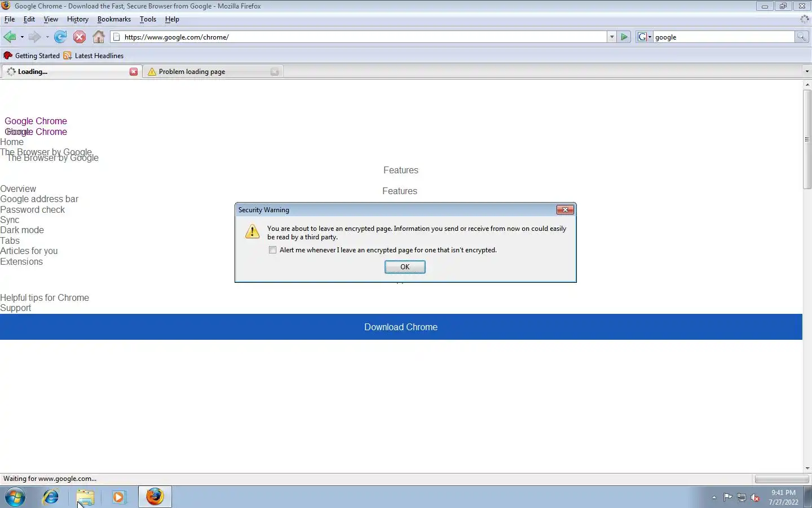Open the Help menu

172,19
